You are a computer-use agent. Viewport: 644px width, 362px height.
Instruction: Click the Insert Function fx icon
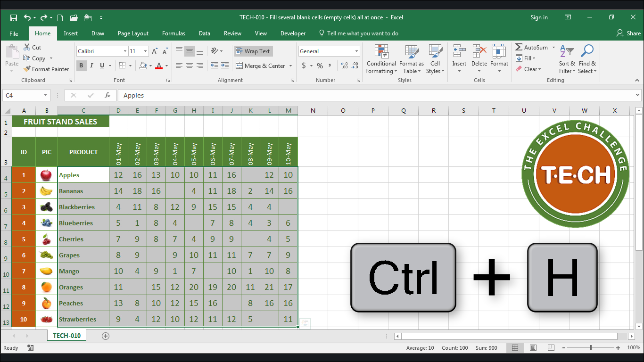[x=107, y=95]
